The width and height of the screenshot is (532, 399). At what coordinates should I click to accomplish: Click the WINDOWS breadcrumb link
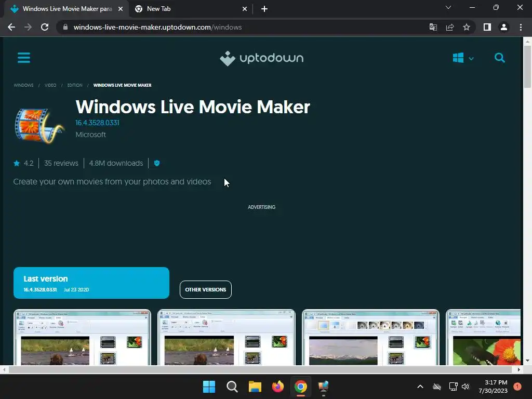pos(23,85)
